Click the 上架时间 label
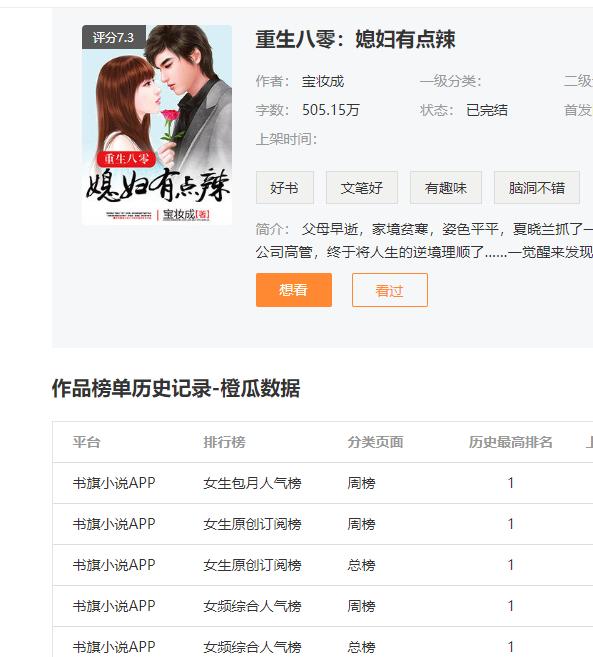The height and width of the screenshot is (657, 593). [x=286, y=139]
